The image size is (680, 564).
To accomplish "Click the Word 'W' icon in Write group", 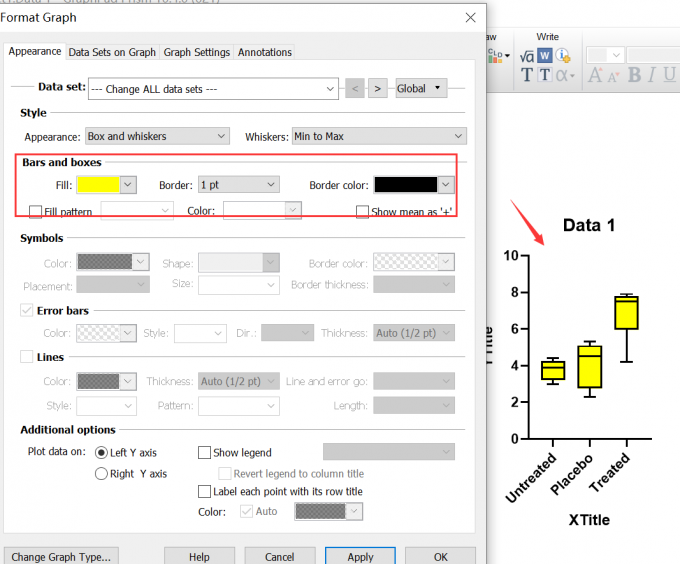I will click(545, 55).
